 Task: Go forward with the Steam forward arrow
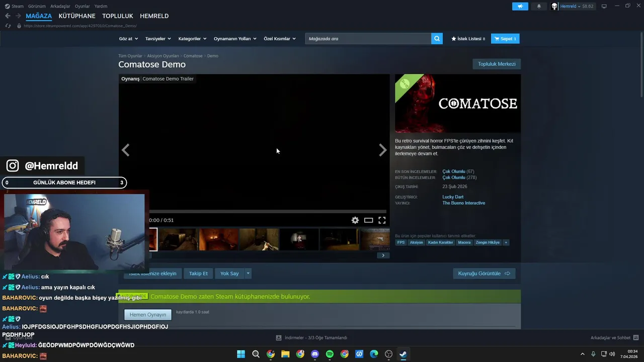(18, 16)
